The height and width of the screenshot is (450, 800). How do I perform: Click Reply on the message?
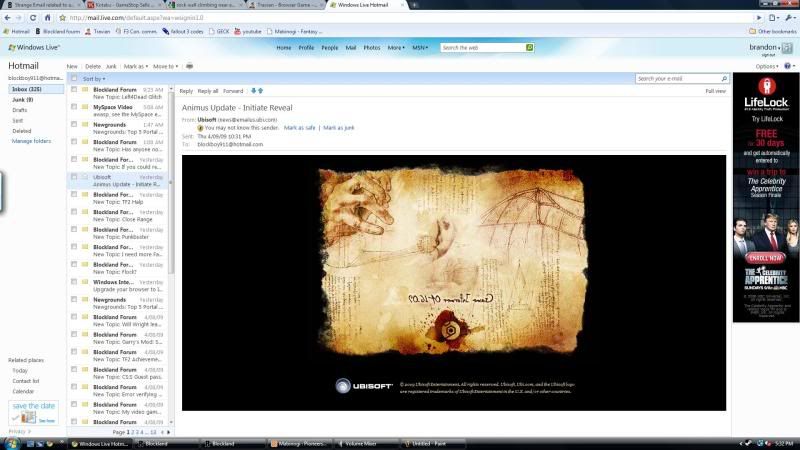tap(186, 91)
